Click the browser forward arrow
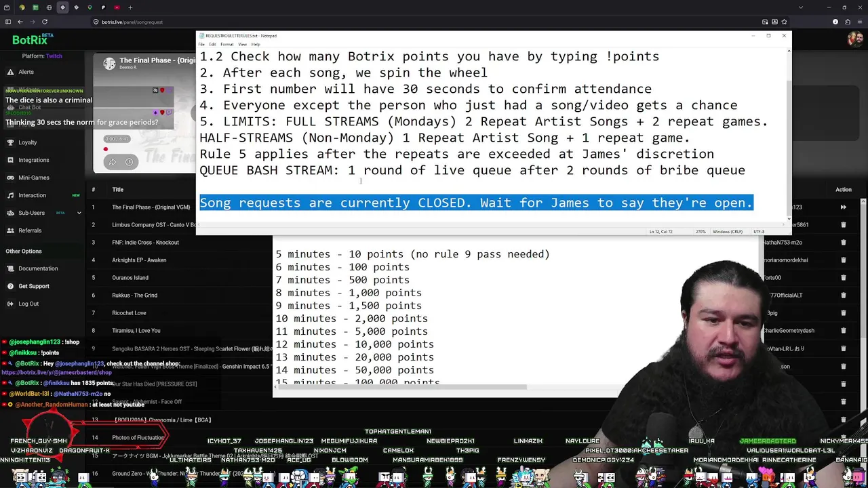868x488 pixels. [x=33, y=22]
